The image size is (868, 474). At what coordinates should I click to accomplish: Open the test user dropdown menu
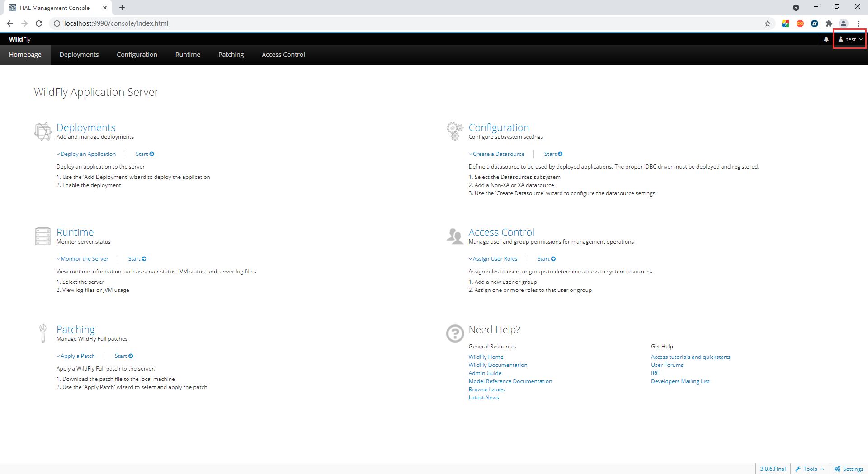tap(850, 39)
